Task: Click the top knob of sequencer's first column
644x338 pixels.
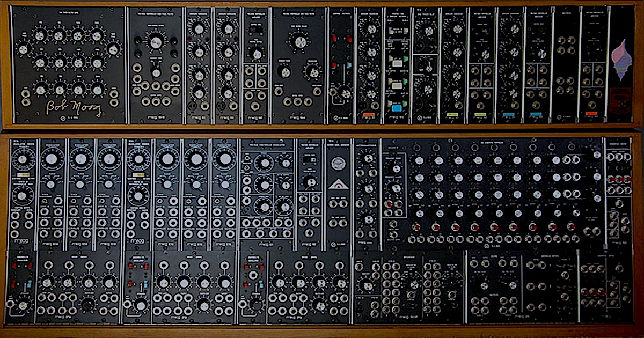Action: click(x=419, y=160)
